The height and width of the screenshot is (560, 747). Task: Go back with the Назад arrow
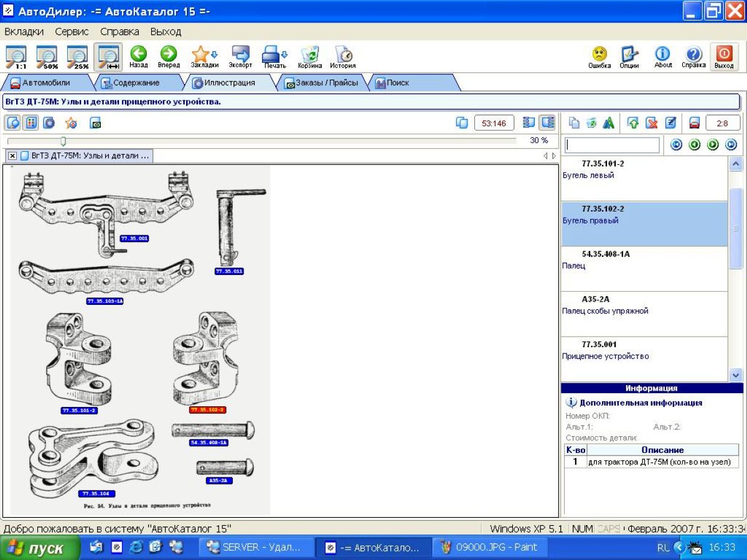coord(138,56)
